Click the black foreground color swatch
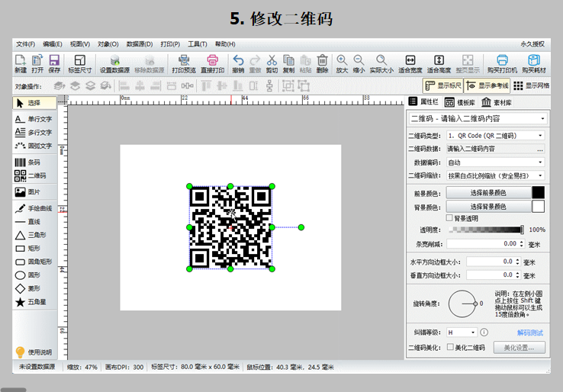563x392 pixels. point(539,193)
